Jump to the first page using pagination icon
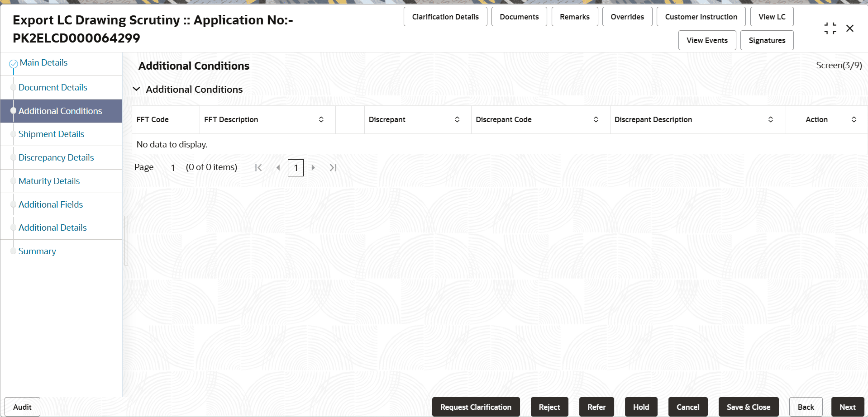Screen dimensions: 868x417 coord(258,167)
